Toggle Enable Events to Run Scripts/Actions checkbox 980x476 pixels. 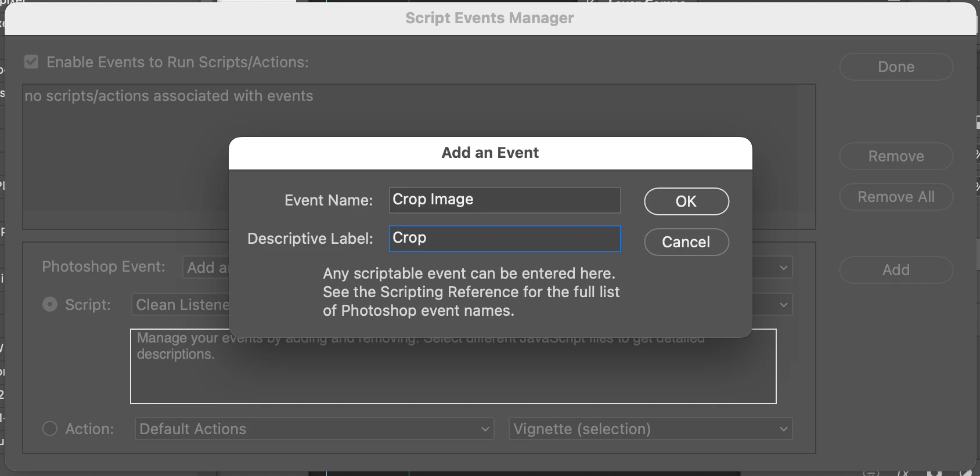tap(31, 62)
